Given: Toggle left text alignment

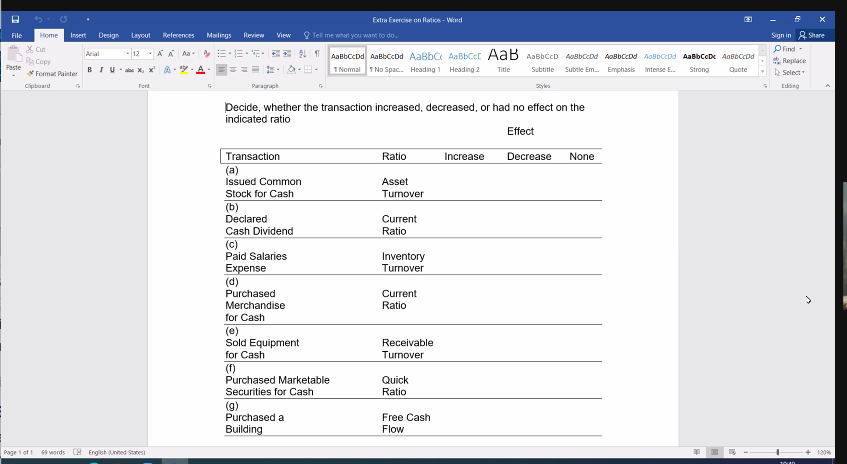Looking at the screenshot, I should click(x=221, y=70).
